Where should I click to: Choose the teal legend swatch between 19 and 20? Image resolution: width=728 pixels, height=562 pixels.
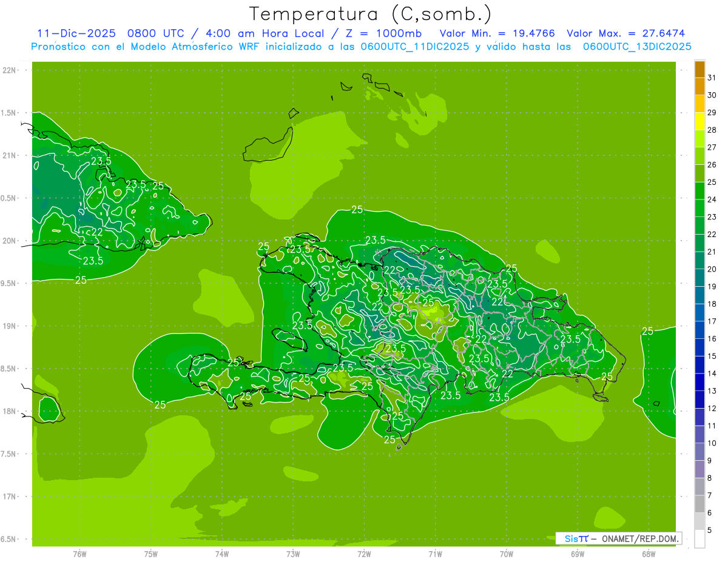coord(699,278)
